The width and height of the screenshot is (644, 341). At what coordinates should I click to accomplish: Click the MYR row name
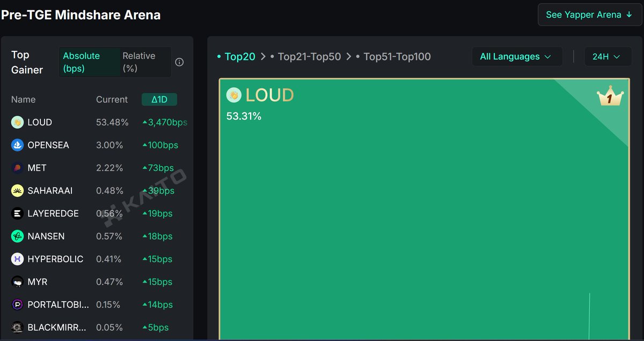37,281
